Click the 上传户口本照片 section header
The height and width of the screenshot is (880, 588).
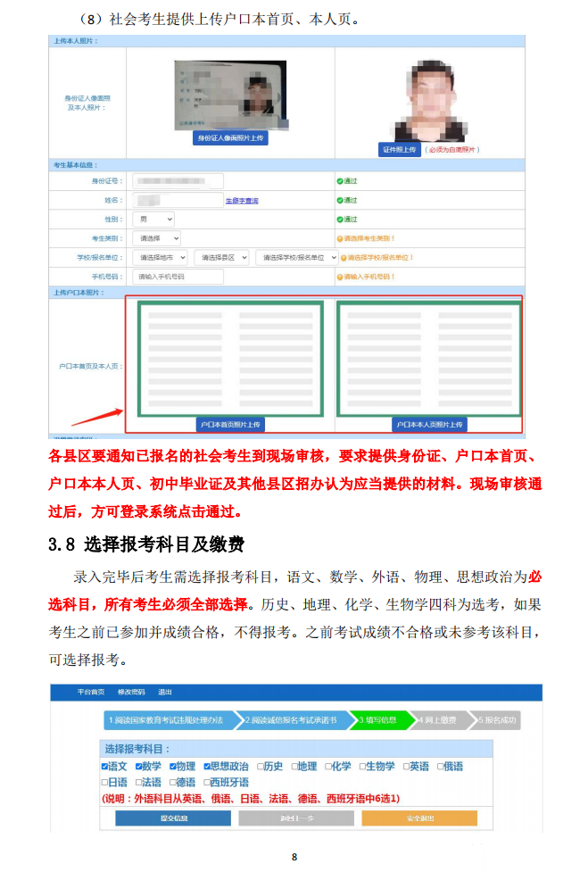[x=286, y=293]
